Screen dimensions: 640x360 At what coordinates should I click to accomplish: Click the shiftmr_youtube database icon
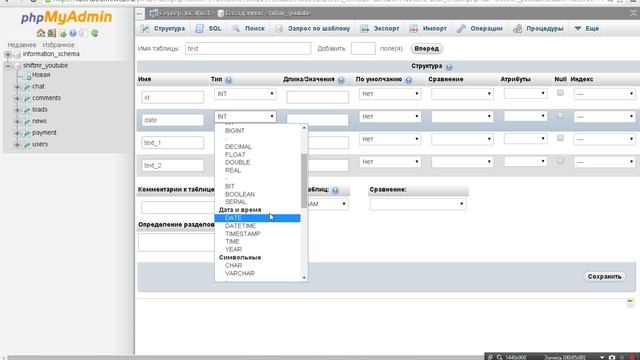pos(18,66)
